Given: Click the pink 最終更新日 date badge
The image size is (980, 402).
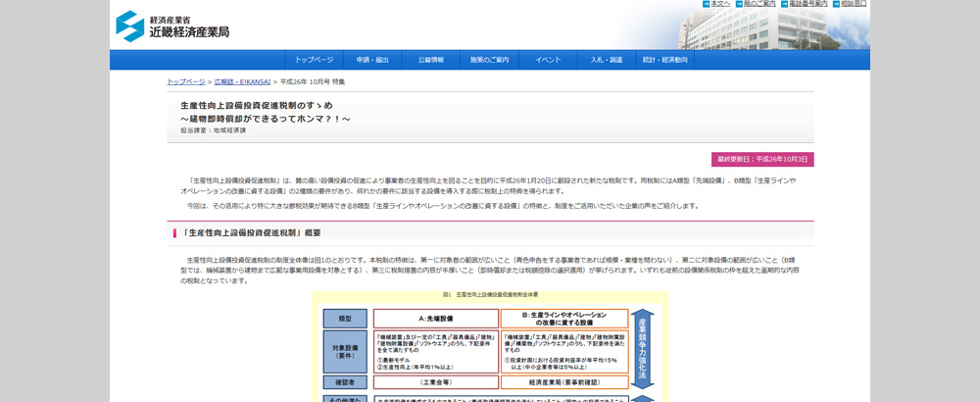Looking at the screenshot, I should (x=762, y=159).
